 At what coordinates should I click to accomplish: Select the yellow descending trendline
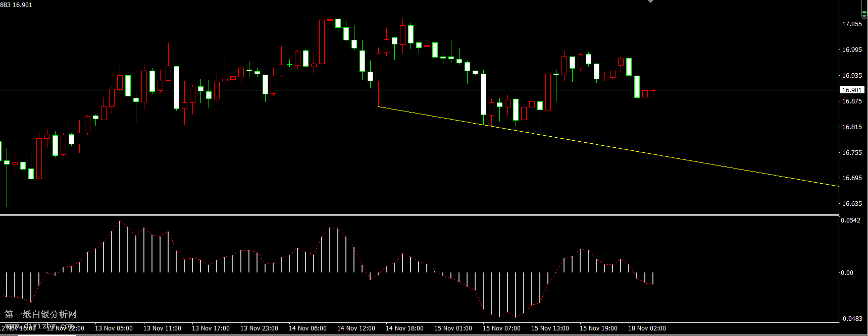[x=606, y=146]
